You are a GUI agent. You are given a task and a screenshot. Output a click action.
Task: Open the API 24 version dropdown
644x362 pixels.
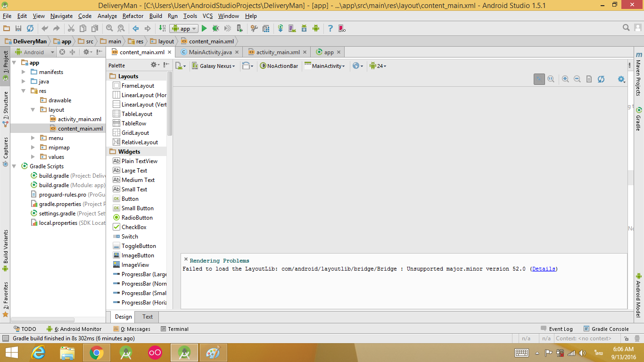pos(378,66)
